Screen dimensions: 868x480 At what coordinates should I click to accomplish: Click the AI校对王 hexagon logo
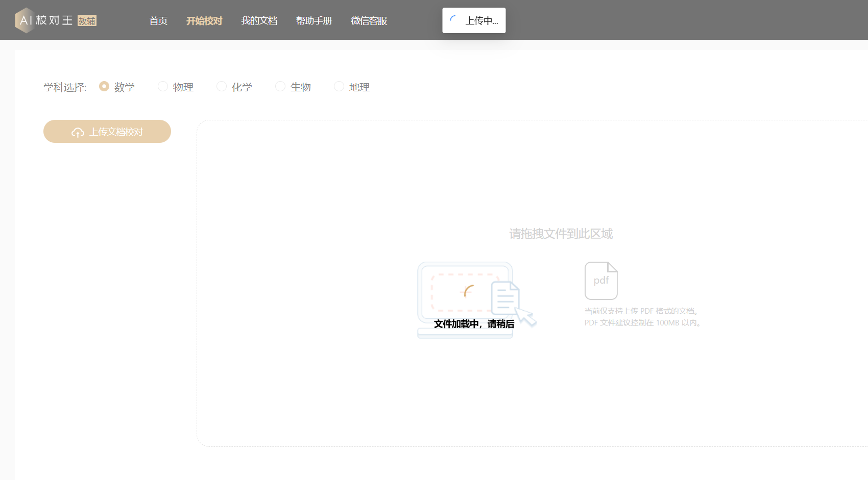point(24,20)
